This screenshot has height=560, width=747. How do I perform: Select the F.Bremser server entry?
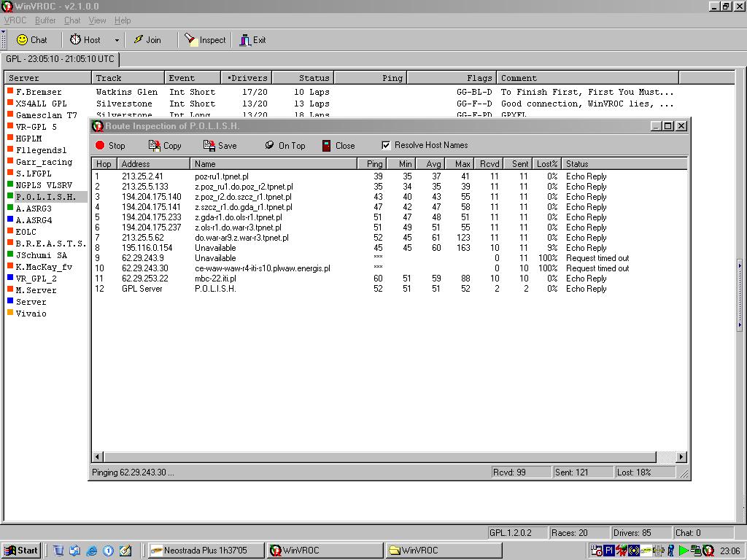pos(39,92)
